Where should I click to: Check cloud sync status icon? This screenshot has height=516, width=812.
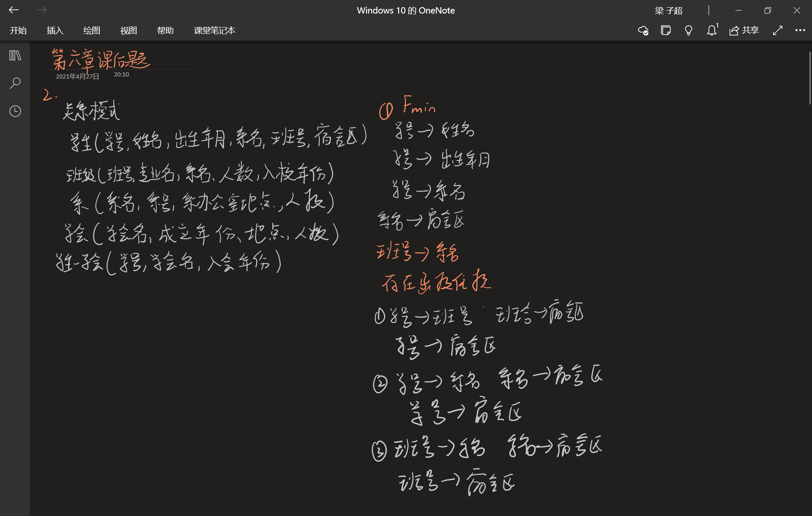[643, 30]
